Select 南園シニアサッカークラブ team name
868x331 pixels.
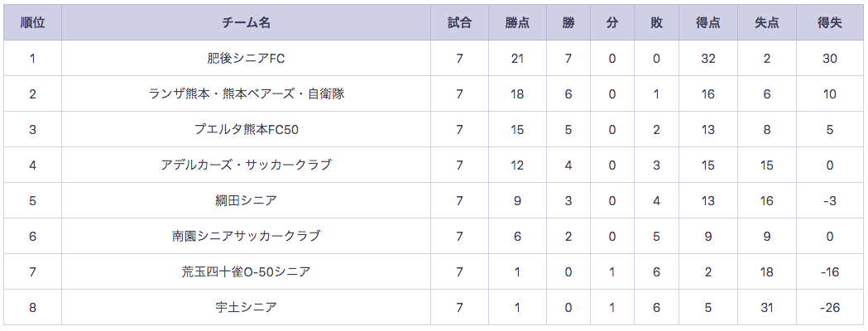[247, 236]
